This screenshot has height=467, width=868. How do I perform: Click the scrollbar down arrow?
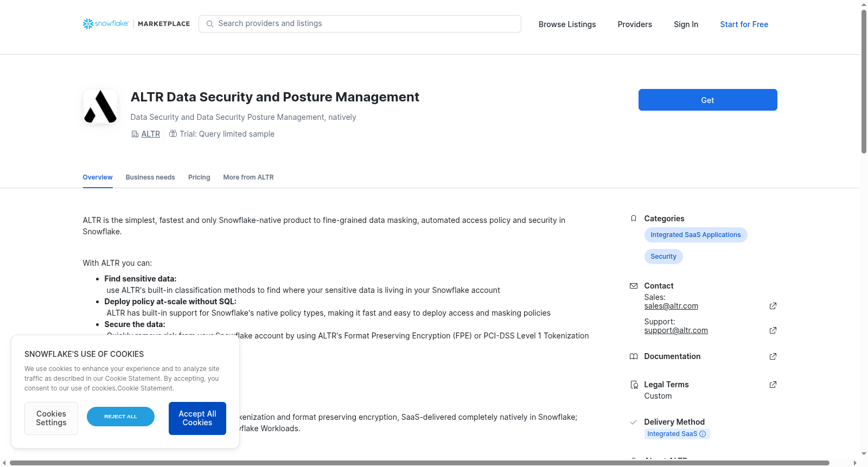pyautogui.click(x=864, y=454)
